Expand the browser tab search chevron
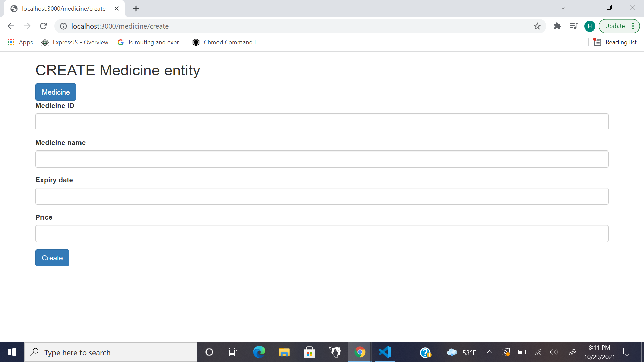Screen dimensions: 644x362 click(x=563, y=7)
